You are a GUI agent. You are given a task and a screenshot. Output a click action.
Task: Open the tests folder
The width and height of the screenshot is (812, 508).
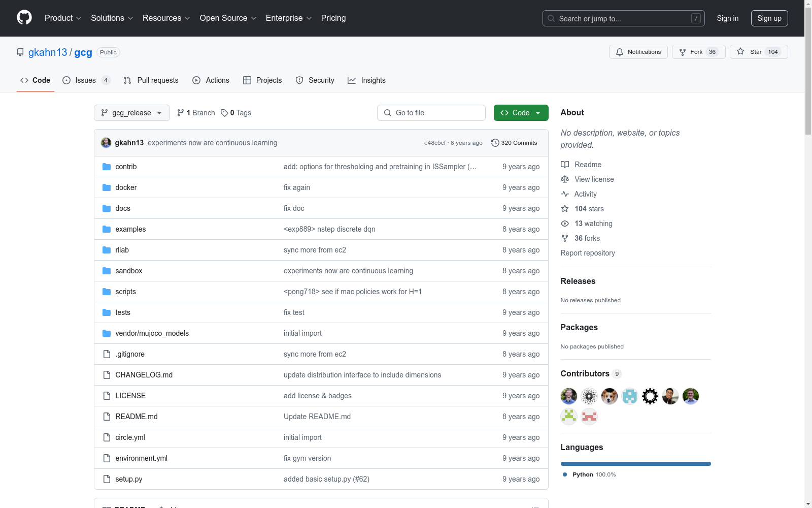123,312
